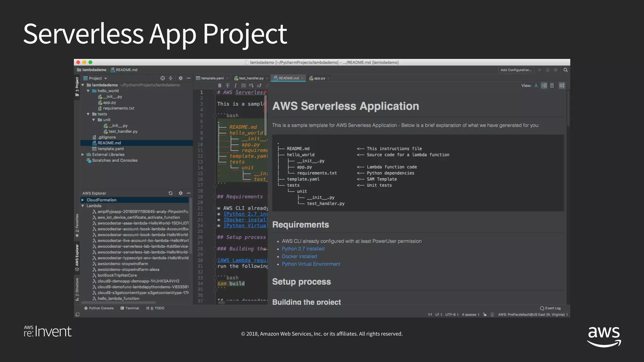Refresh the AWS Explorer panel

[170, 193]
